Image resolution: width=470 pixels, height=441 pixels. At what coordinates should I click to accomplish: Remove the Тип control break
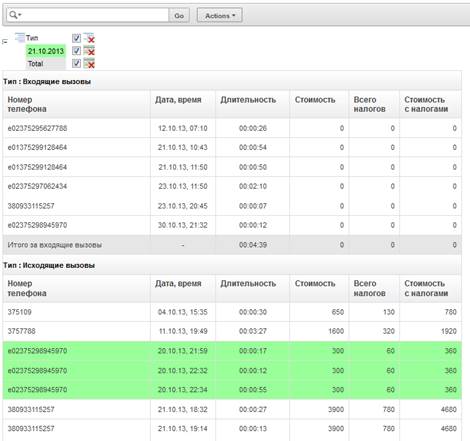(x=89, y=38)
